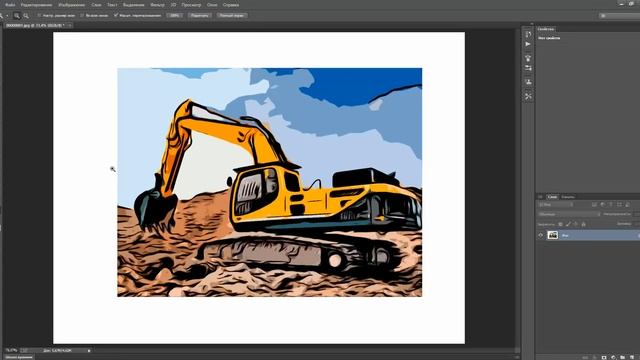
Task: Close the document tab with its X
Action: click(70, 25)
